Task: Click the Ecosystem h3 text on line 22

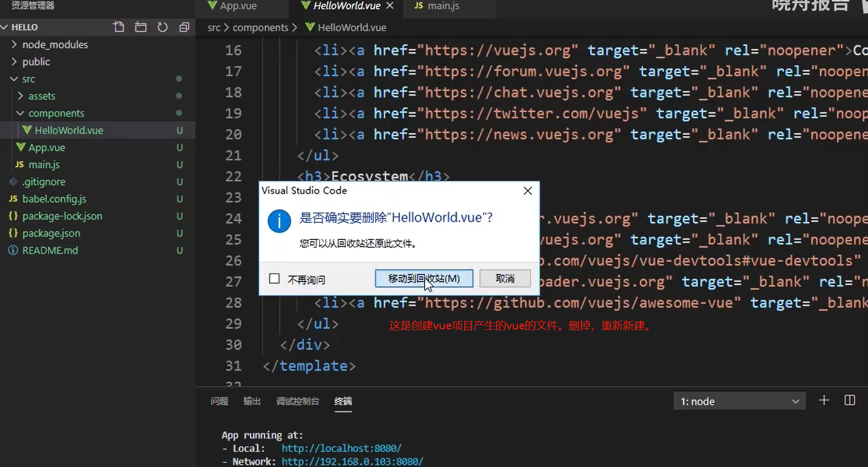Action: click(370, 176)
